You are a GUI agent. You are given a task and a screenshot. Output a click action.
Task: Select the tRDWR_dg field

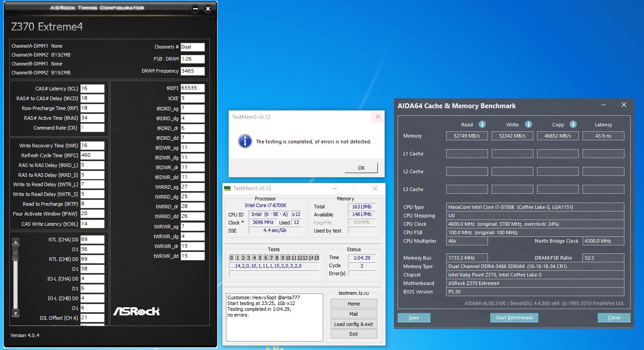(x=193, y=157)
